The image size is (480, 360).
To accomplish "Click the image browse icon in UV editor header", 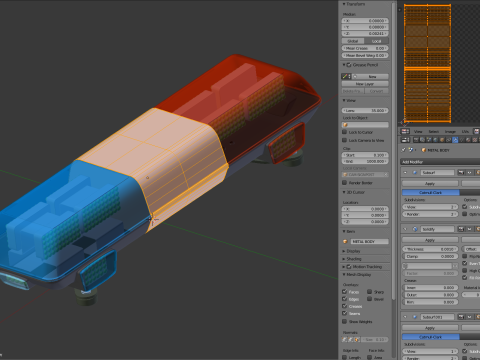I will click(x=477, y=131).
